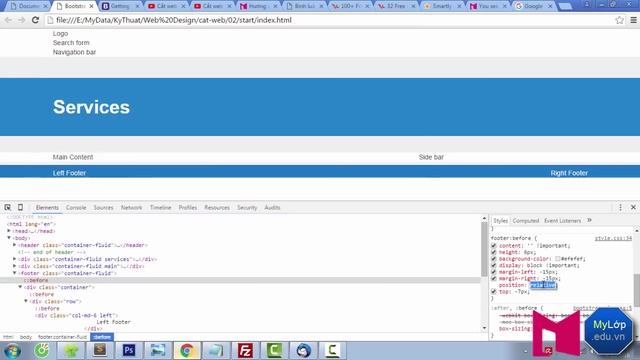Open Sublime Text from the taskbar
This screenshot has width=640, height=360.
[100, 351]
